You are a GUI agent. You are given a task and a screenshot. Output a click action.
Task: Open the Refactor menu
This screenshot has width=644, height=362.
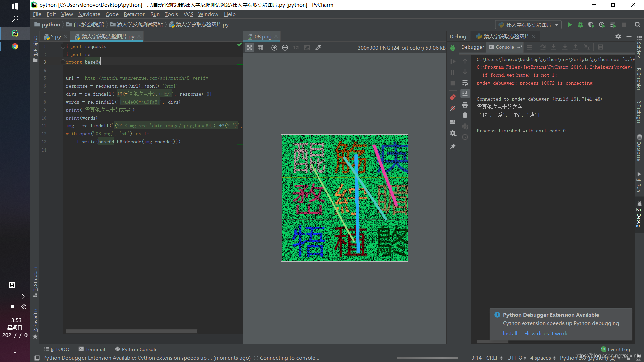(x=134, y=14)
